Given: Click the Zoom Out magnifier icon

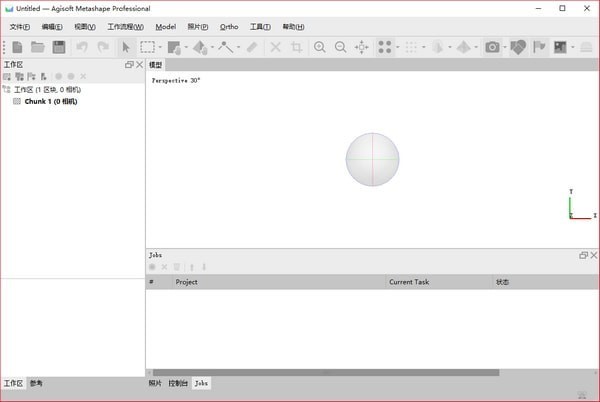Looking at the screenshot, I should [341, 47].
